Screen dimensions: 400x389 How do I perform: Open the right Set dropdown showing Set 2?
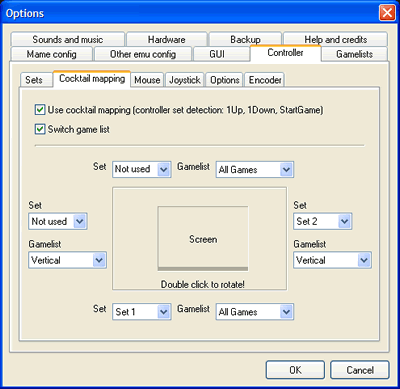[x=323, y=221]
